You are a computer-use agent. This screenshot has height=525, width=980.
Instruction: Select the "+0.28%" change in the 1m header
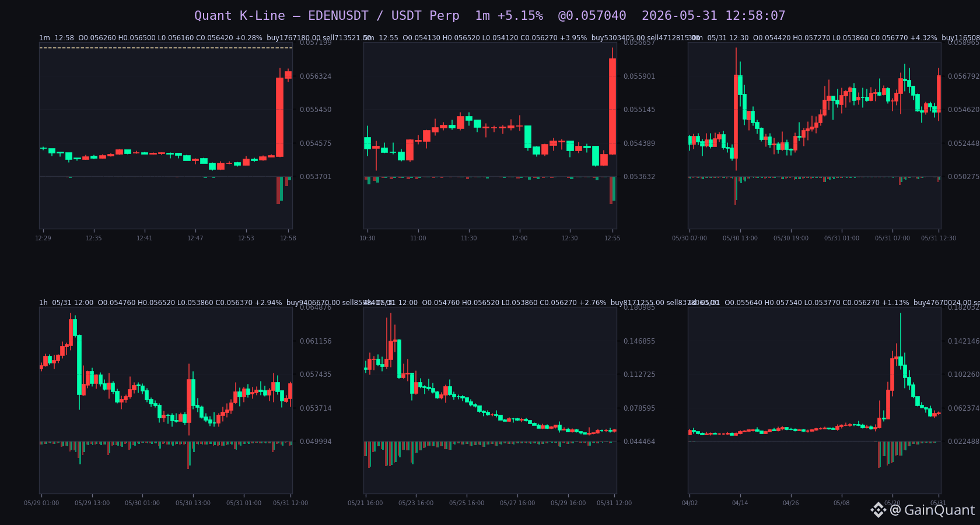click(x=249, y=38)
